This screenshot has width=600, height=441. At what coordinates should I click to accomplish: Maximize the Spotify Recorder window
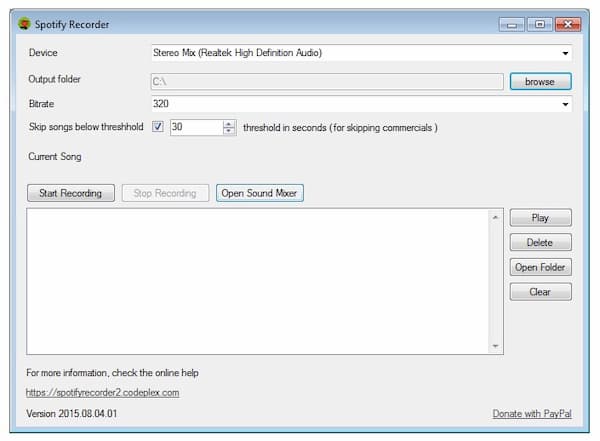[540, 25]
